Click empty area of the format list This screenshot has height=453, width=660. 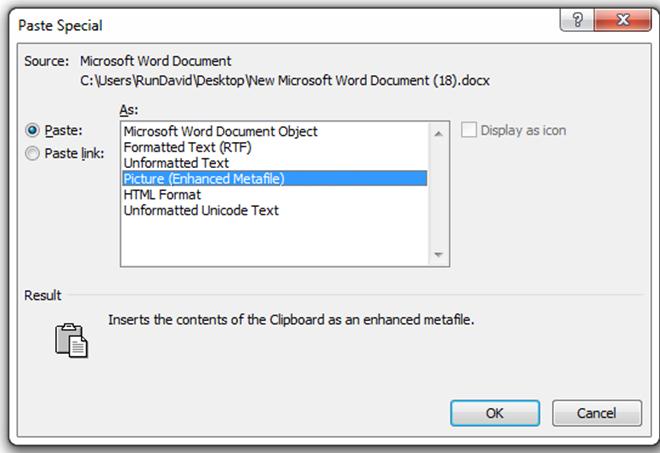pos(274,242)
